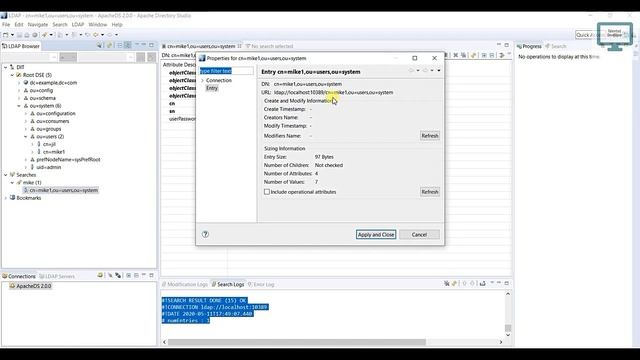Collapse the Root DSE node
640x360 pixels.
pyautogui.click(x=12, y=75)
